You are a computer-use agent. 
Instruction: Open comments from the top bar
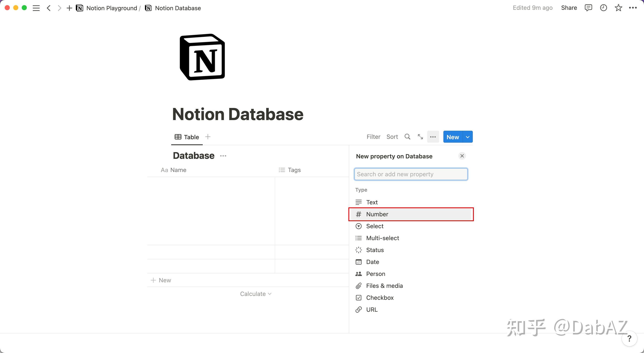pos(588,8)
